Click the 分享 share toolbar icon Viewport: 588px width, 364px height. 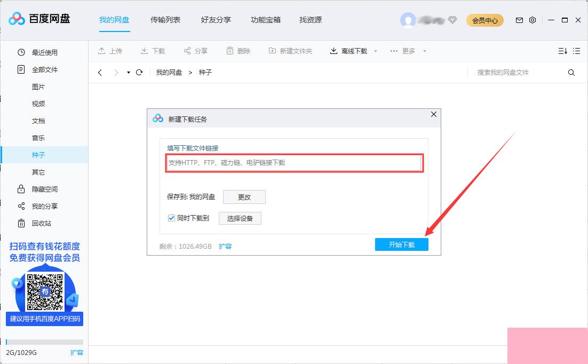click(187, 51)
